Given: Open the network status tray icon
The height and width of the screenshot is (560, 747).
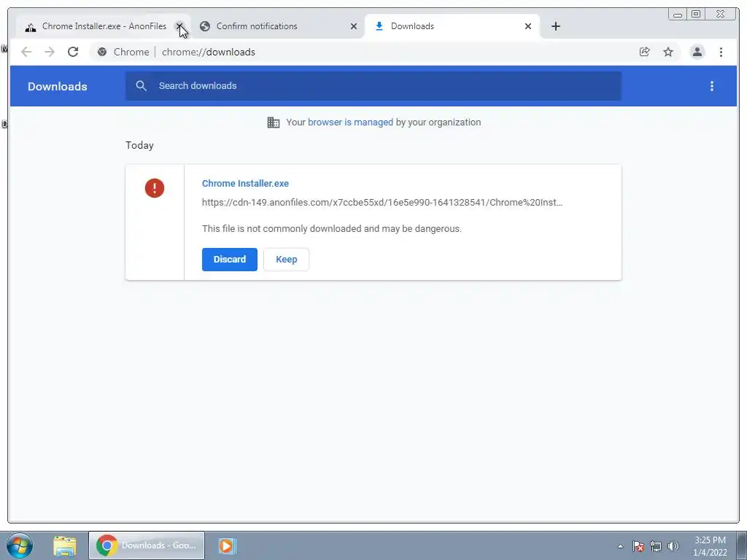Looking at the screenshot, I should [x=656, y=546].
